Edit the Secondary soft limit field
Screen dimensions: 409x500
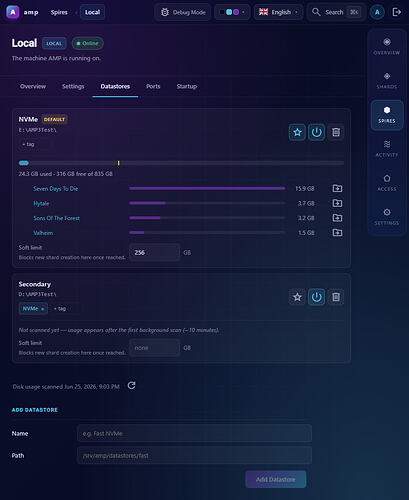tap(154, 348)
